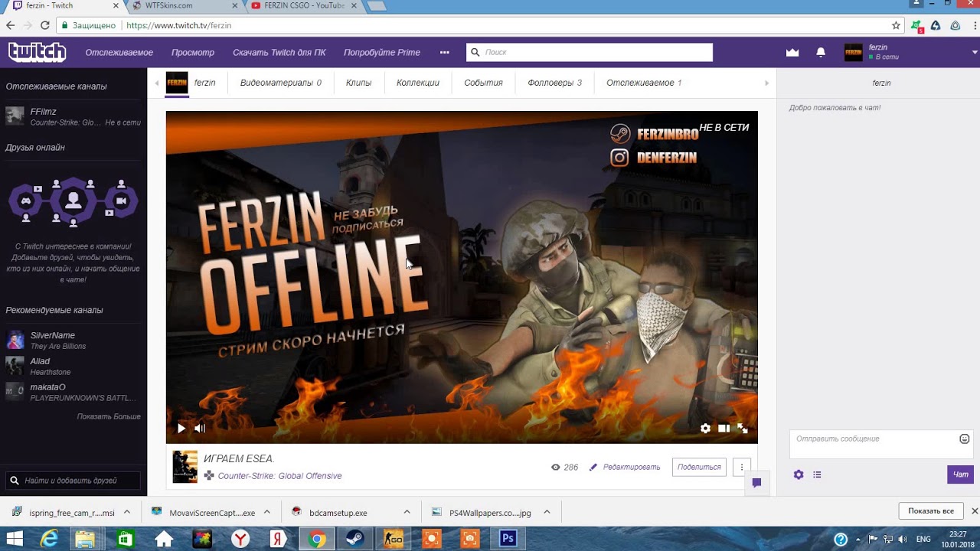Image resolution: width=980 pixels, height=551 pixels.
Task: Click the friends graphic Xbox controller icon
Action: pyautogui.click(x=25, y=201)
